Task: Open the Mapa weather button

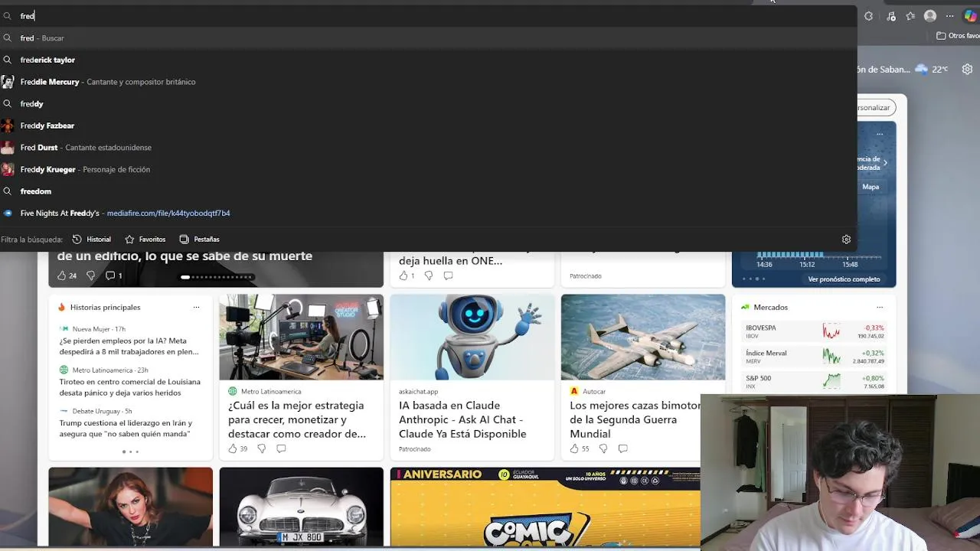Action: coord(871,187)
